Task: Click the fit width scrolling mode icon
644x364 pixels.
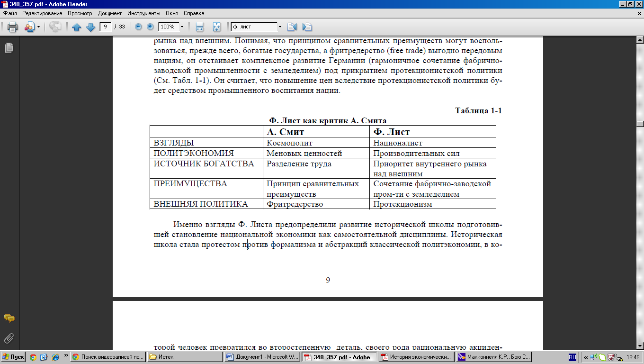Action: pos(200,27)
